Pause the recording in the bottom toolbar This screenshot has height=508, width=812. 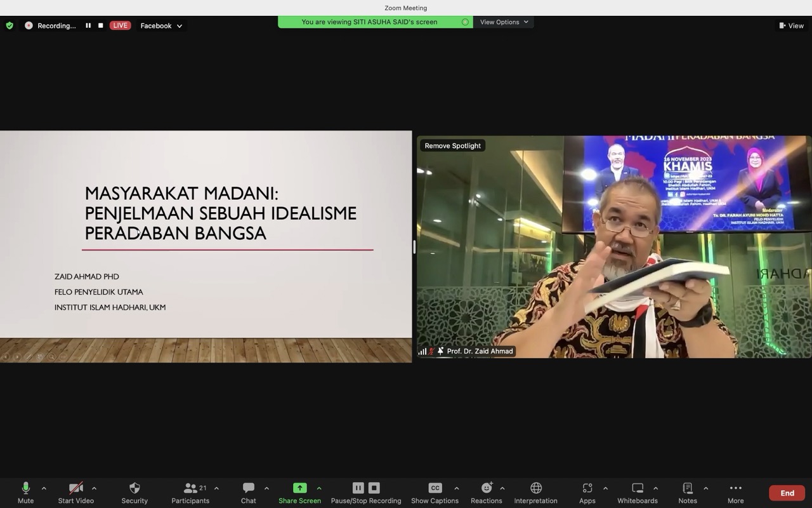[358, 488]
